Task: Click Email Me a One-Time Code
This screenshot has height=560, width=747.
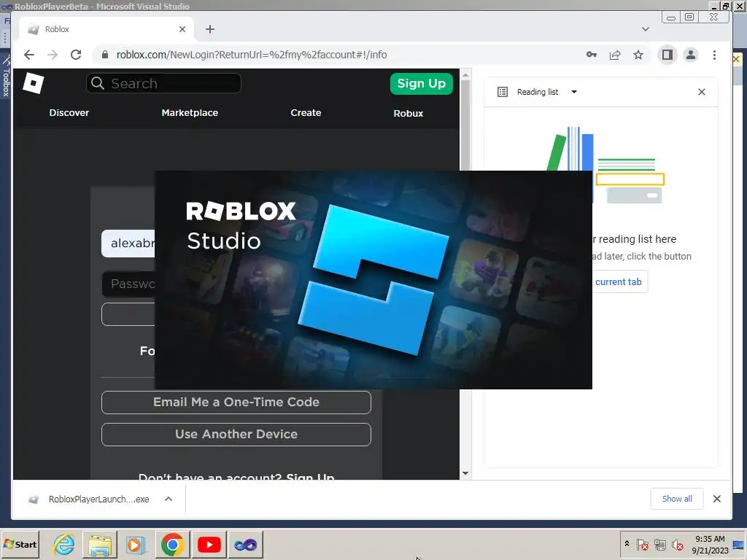Action: tap(236, 402)
